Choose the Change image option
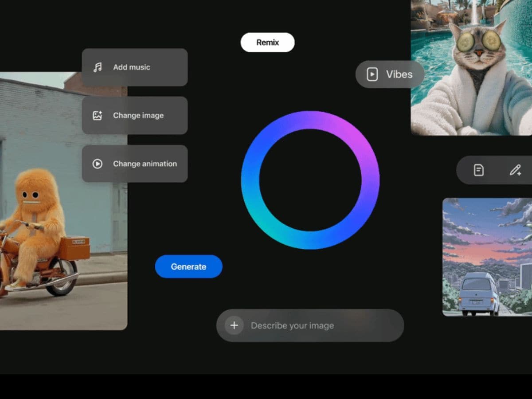This screenshot has width=532, height=399. (x=135, y=116)
